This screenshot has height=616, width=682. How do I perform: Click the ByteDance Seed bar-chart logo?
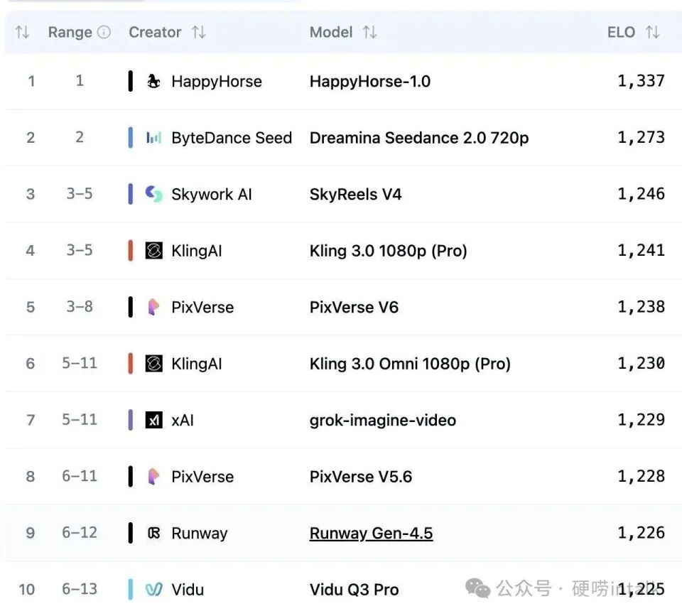pos(153,138)
